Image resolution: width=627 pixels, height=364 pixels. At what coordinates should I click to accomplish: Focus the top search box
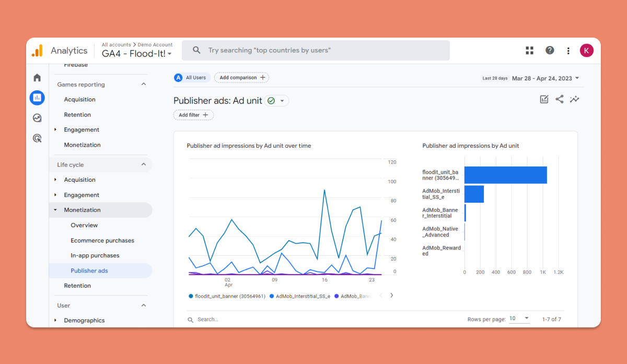(316, 50)
